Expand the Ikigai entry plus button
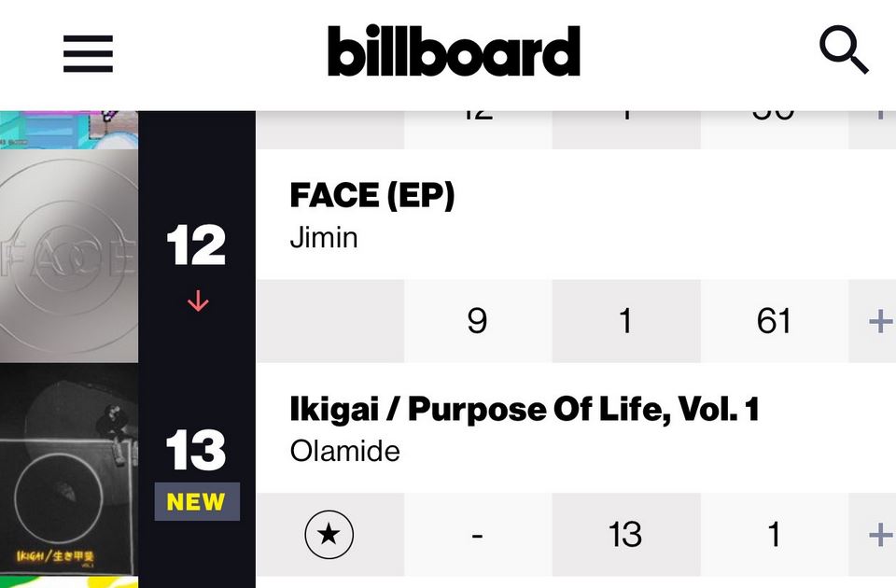The height and width of the screenshot is (588, 896). (x=878, y=535)
